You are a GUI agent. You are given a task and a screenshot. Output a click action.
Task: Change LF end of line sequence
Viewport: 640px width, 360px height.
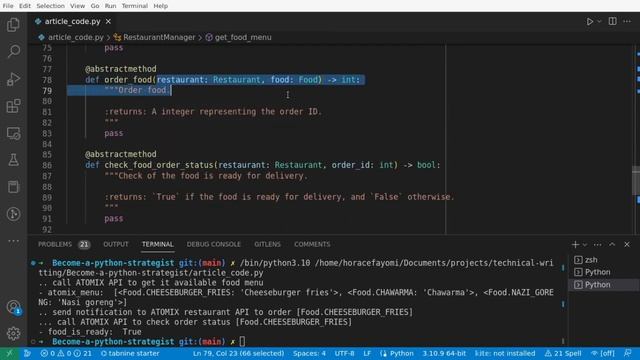[367, 353]
